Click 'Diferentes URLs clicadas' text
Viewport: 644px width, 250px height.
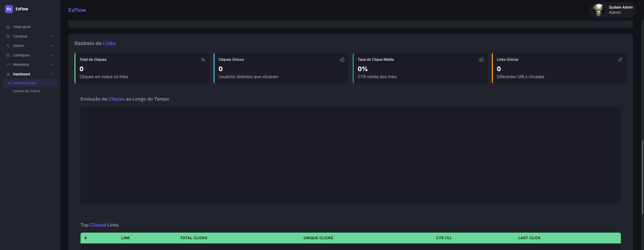520,77
